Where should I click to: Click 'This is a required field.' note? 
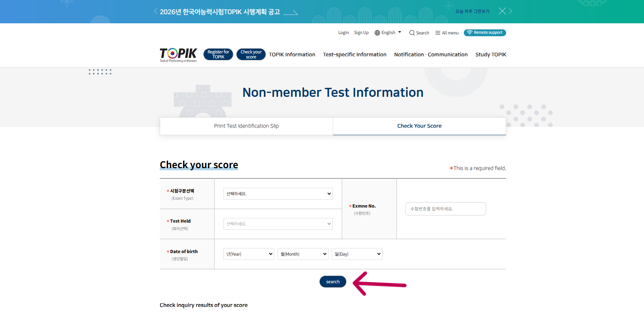pos(478,168)
